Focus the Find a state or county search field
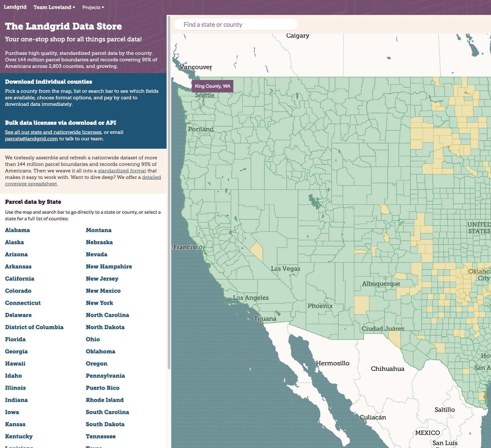This screenshot has width=491, height=448. [x=236, y=25]
